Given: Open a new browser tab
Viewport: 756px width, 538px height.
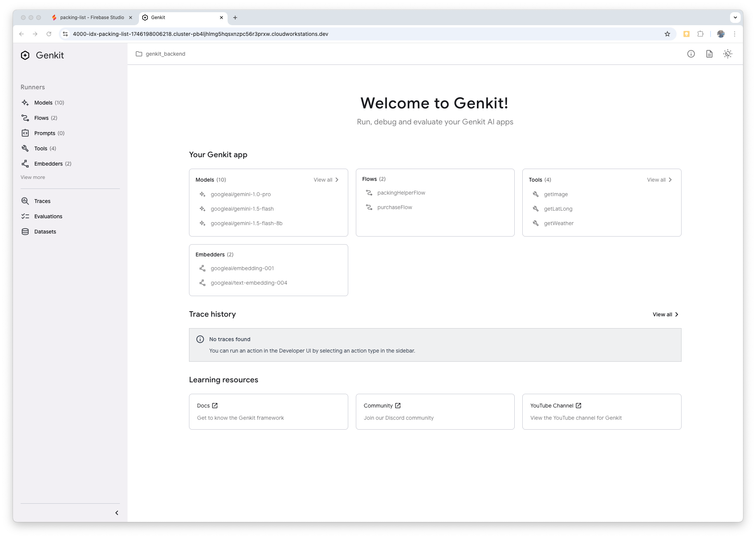Looking at the screenshot, I should [235, 18].
